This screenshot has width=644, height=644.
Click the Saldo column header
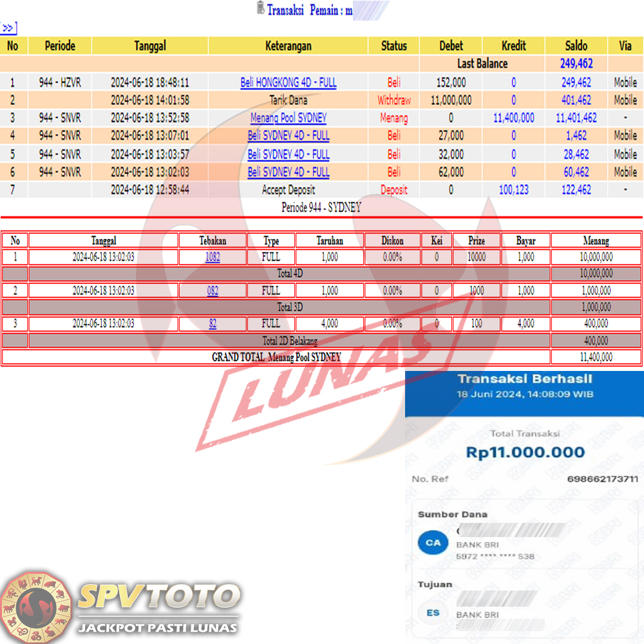[576, 46]
